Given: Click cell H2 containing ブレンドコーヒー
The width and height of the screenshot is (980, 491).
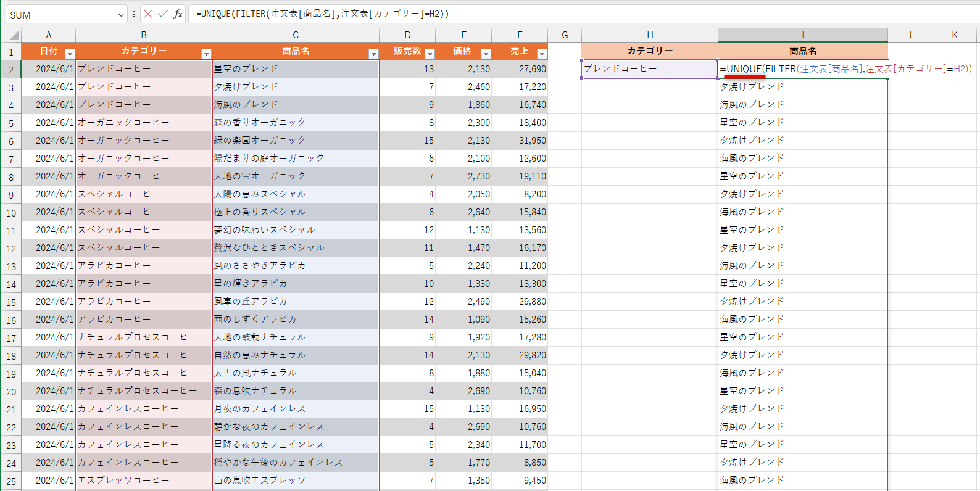Looking at the screenshot, I should (650, 69).
